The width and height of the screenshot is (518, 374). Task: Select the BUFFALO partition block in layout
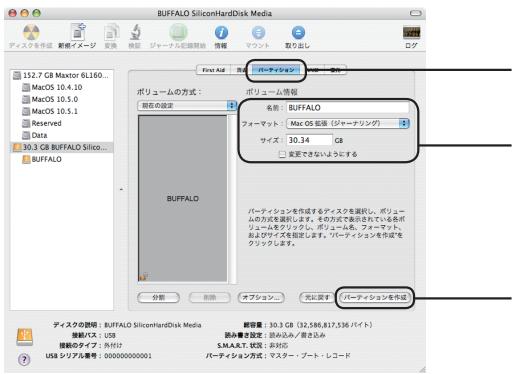click(183, 199)
